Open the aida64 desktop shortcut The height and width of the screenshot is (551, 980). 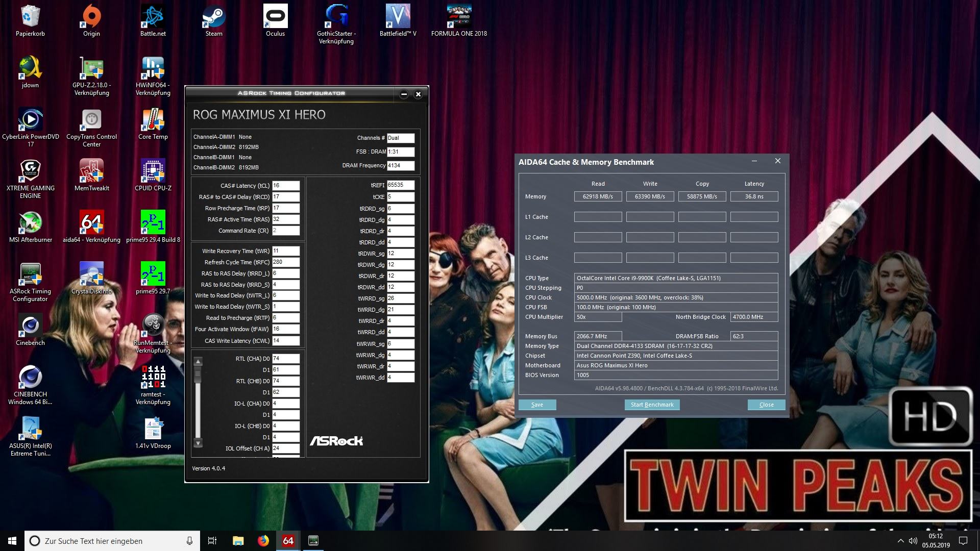(91, 227)
